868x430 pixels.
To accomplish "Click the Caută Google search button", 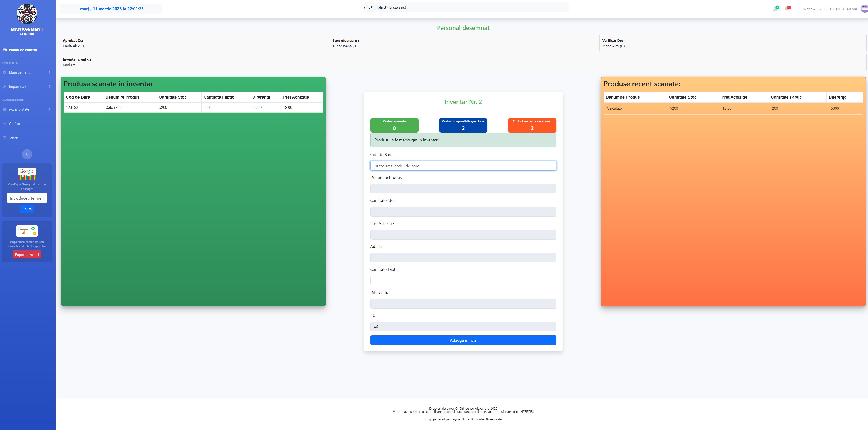I will (27, 209).
